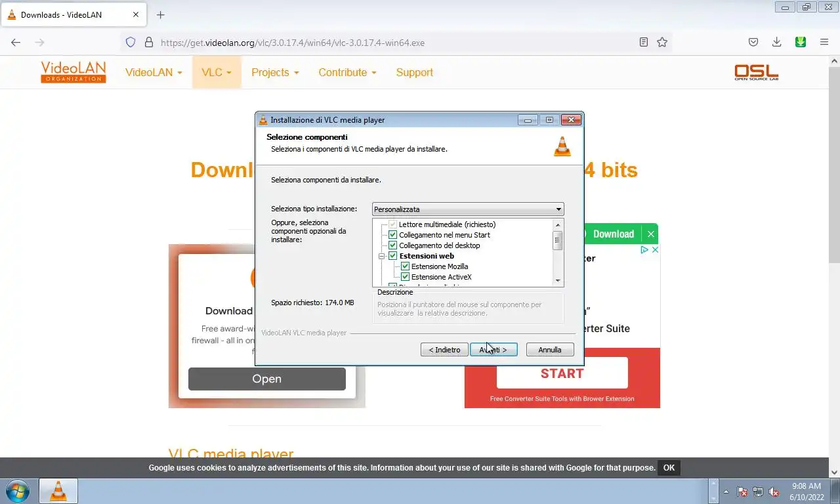Open a new browser tab with plus
The height and width of the screenshot is (504, 840).
pyautogui.click(x=161, y=14)
